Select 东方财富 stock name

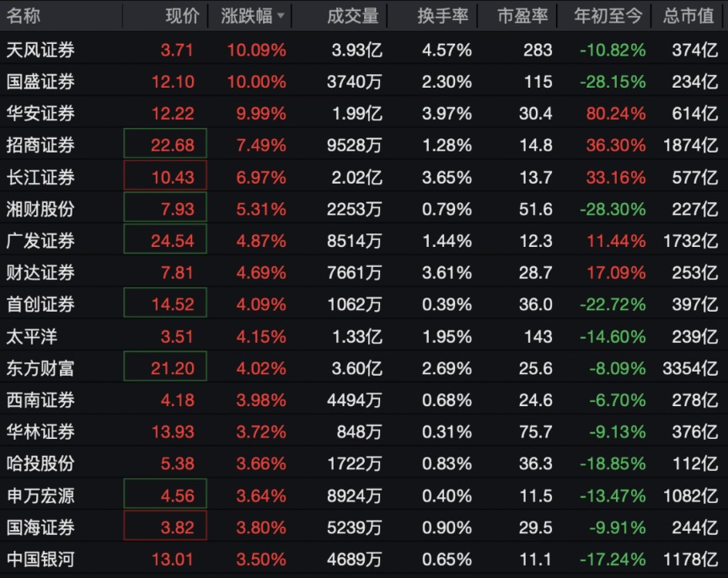click(x=40, y=368)
